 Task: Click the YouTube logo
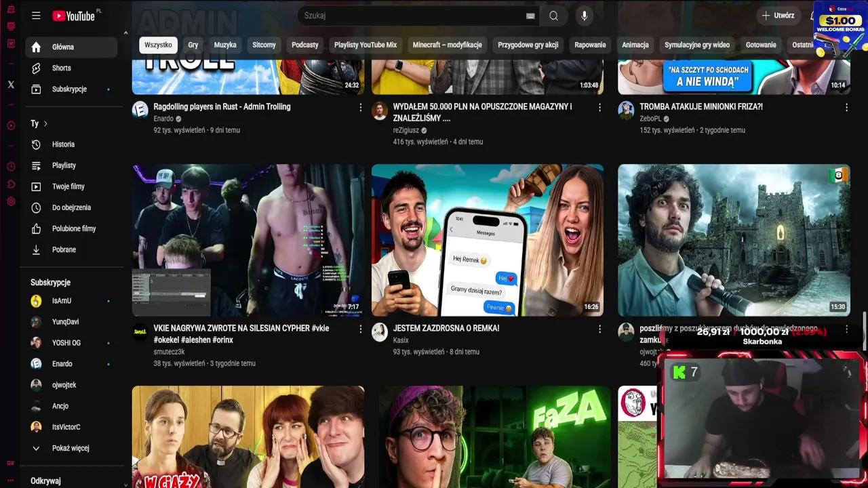[x=73, y=16]
